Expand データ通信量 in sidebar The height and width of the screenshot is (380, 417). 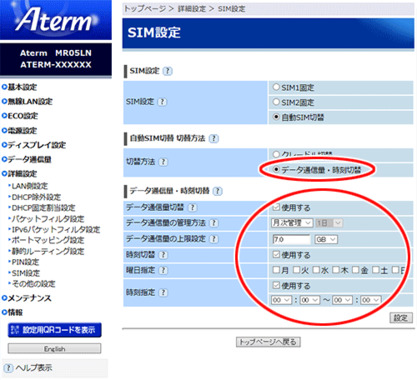27,159
